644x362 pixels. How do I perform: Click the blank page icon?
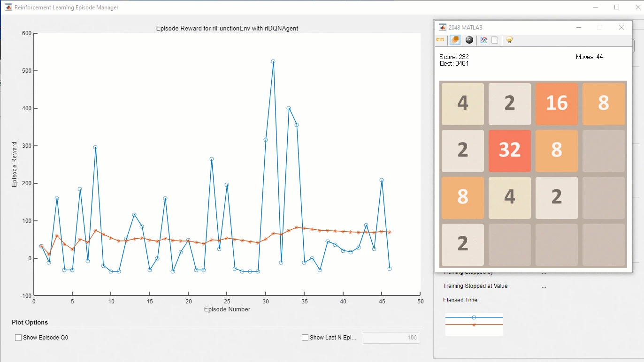tap(495, 40)
